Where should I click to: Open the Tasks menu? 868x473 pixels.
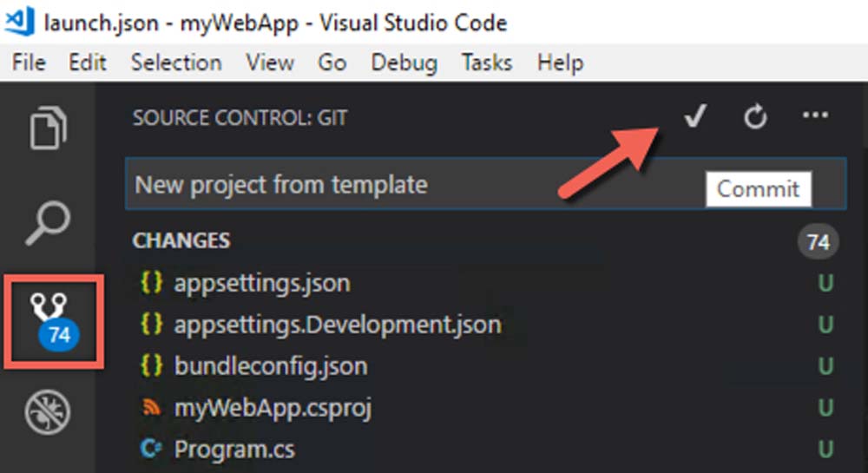(487, 62)
